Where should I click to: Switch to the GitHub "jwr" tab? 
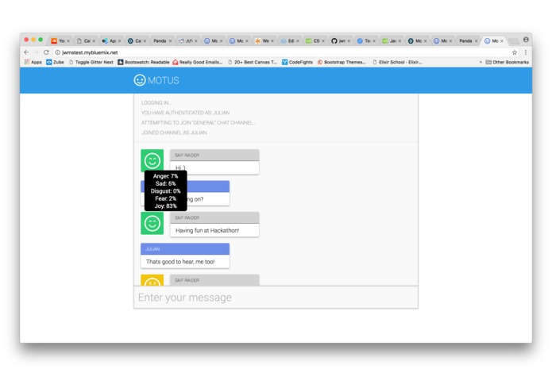[339, 40]
